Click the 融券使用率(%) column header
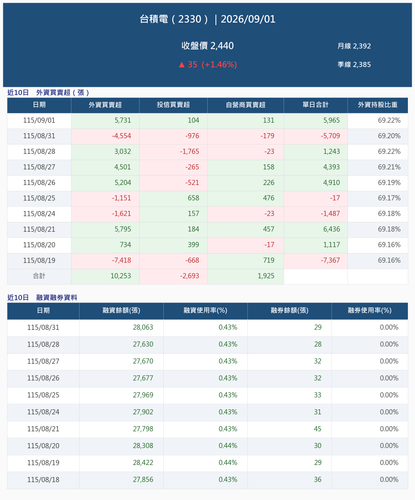 [x=370, y=310]
